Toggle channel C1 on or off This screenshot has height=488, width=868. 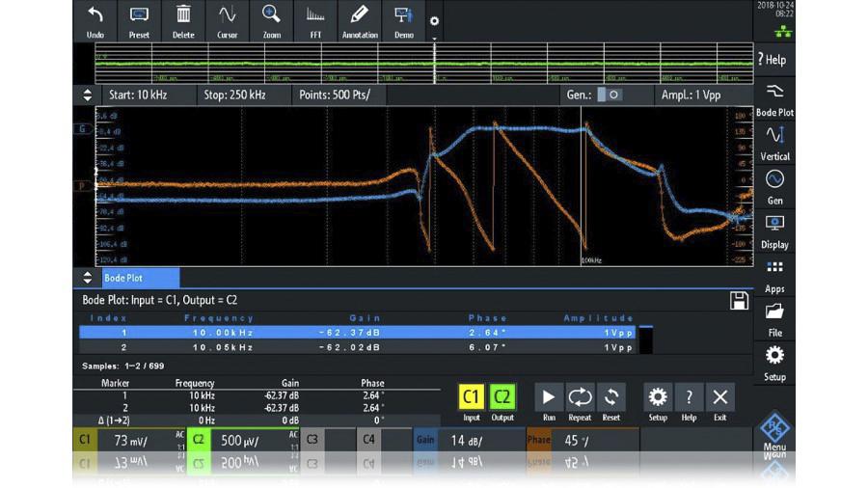click(85, 440)
